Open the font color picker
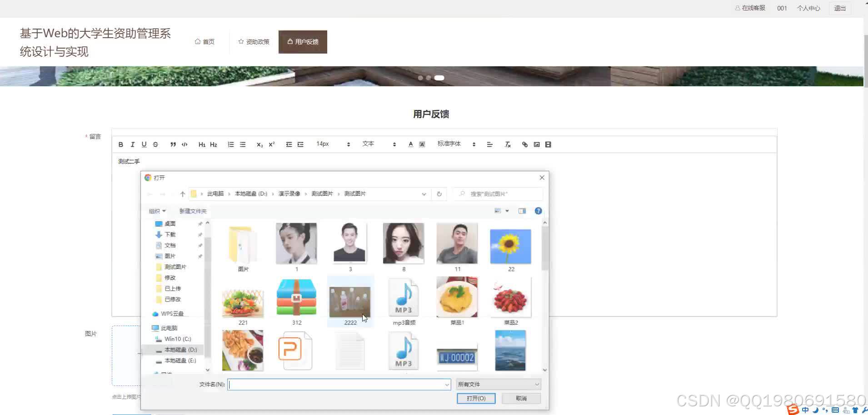This screenshot has width=868, height=415. 410,144
